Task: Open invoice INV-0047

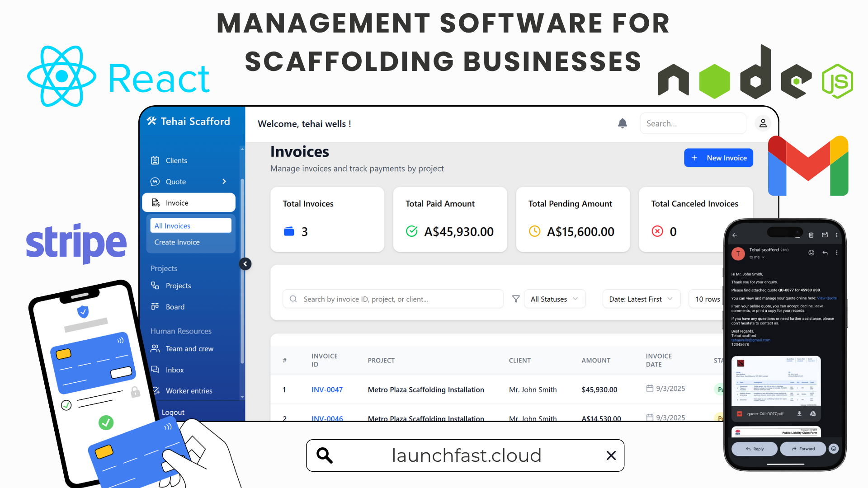Action: tap(327, 389)
